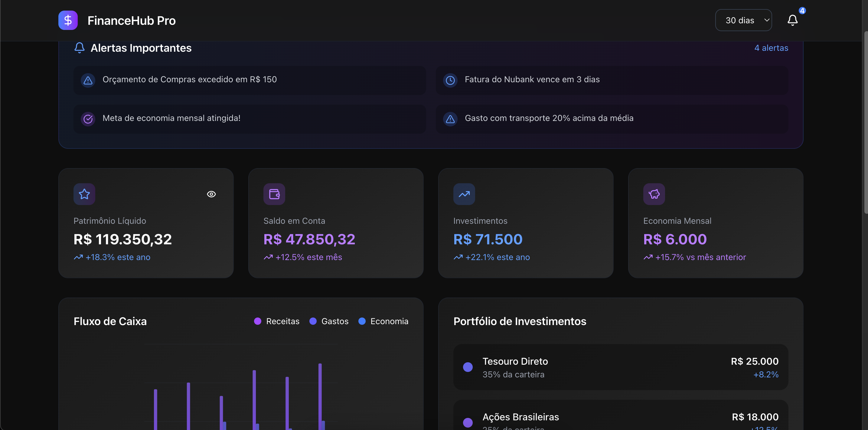Click the checkmark icon on Meta de economia alert

[x=88, y=119]
